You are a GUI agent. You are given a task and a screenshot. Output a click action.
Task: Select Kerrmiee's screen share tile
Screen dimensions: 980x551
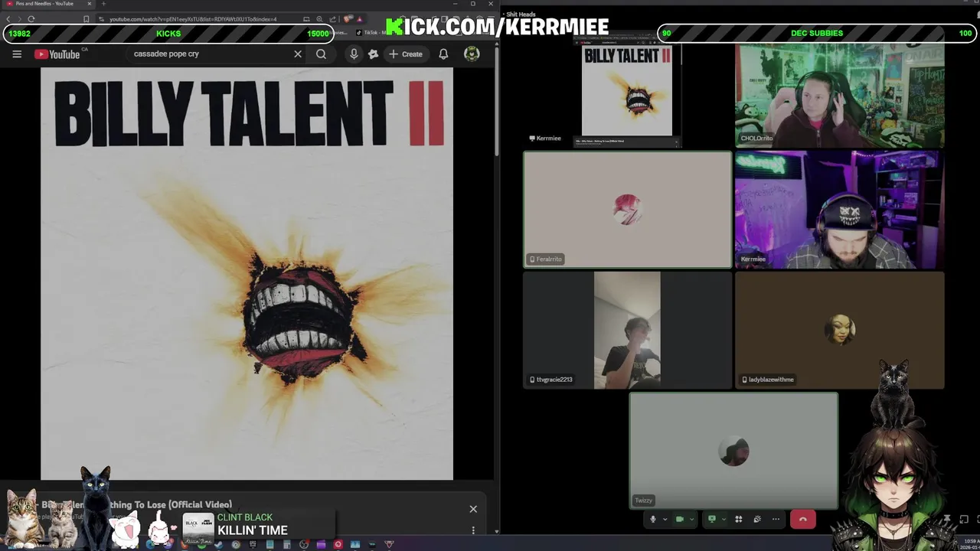[x=627, y=90]
